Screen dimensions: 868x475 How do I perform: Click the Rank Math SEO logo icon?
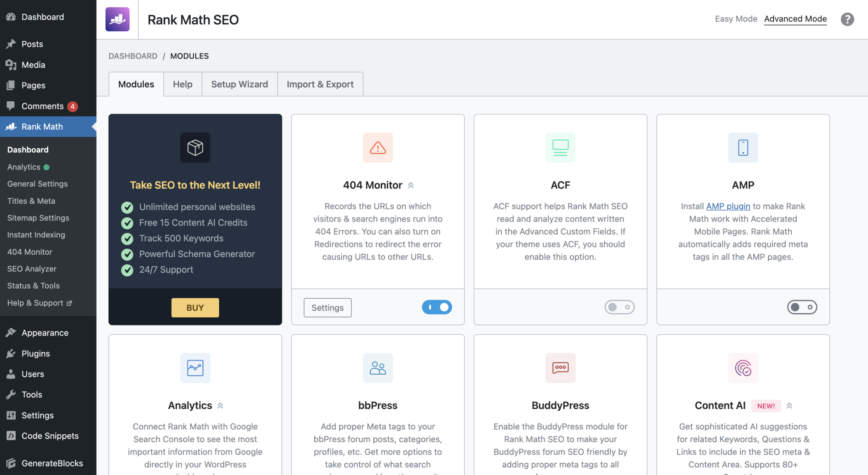[x=117, y=19]
